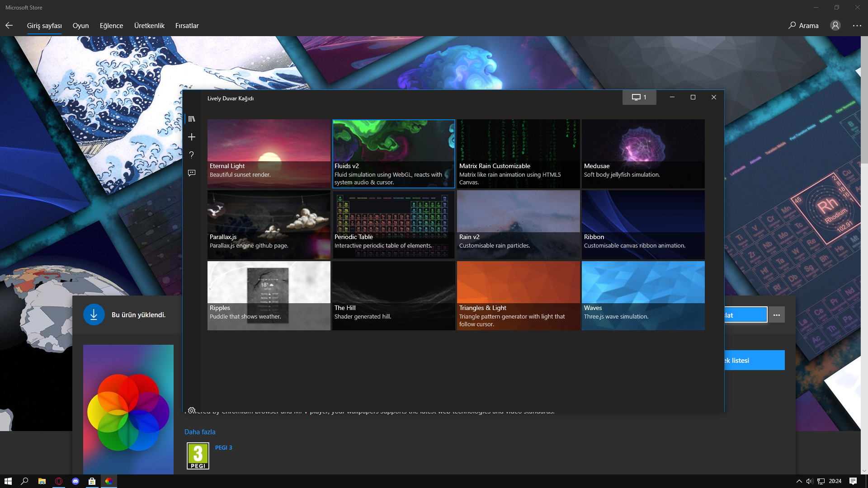The image size is (868, 488).
Task: Select the Ribbon wallpaper
Action: pyautogui.click(x=643, y=225)
